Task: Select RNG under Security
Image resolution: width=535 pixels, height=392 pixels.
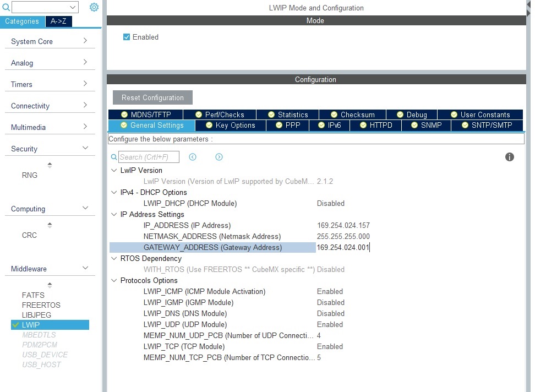Action: click(x=30, y=175)
